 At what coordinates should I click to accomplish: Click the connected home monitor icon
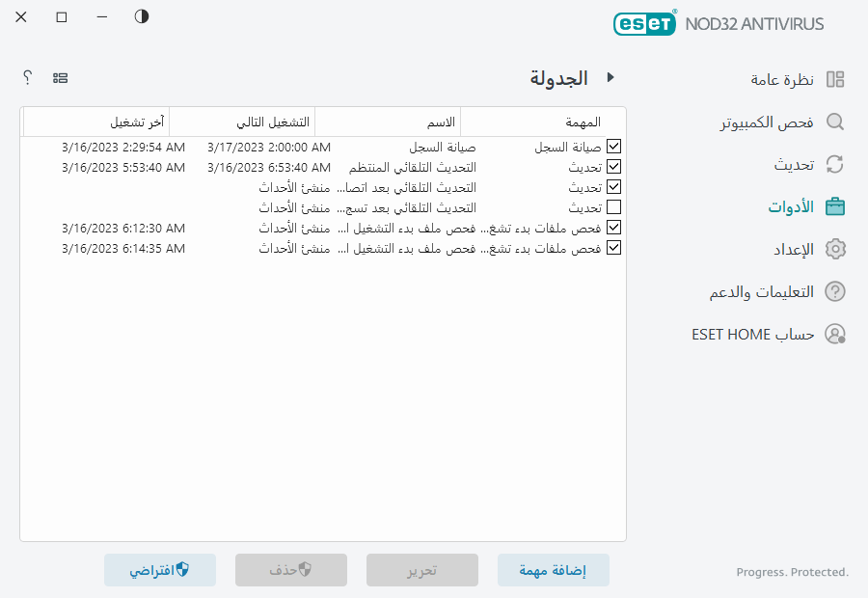61,77
